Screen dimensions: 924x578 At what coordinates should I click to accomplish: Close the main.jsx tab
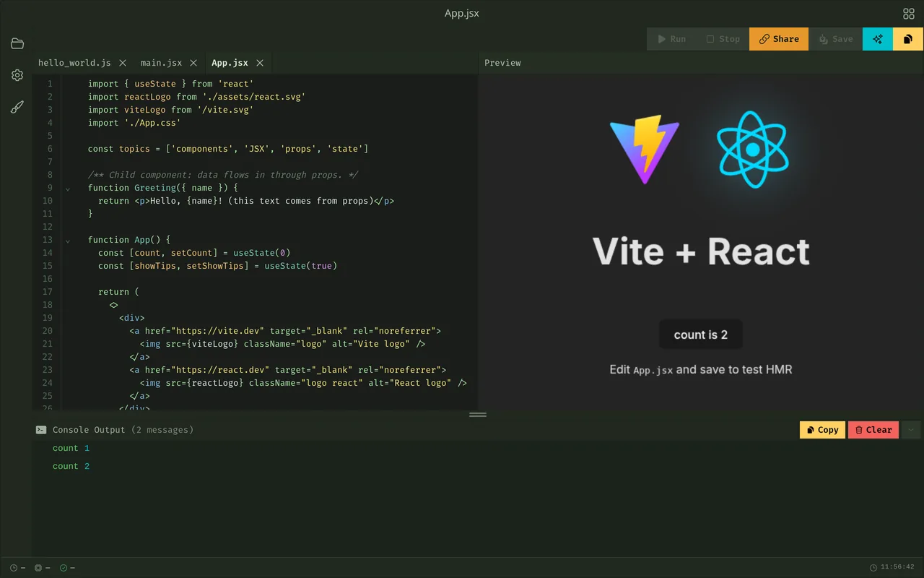click(x=194, y=63)
